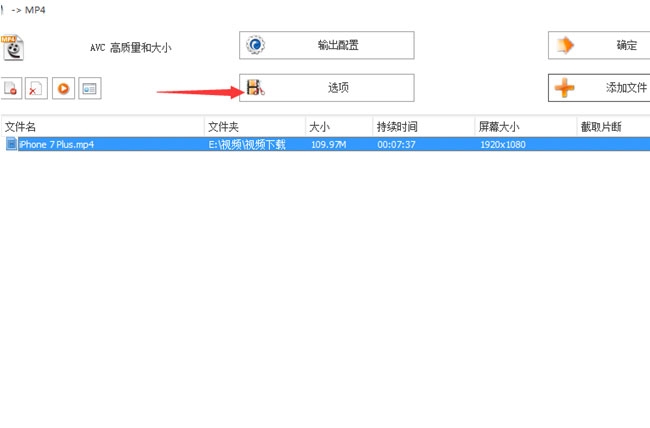The image size is (650, 428).
Task: Open the 输出配置 output settings button
Action: [x=327, y=45]
